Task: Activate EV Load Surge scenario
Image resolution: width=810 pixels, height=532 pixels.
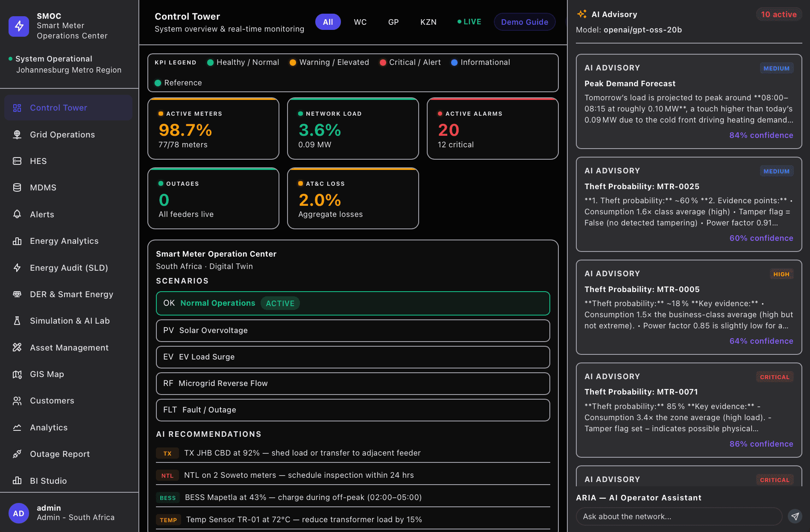Action: [353, 357]
